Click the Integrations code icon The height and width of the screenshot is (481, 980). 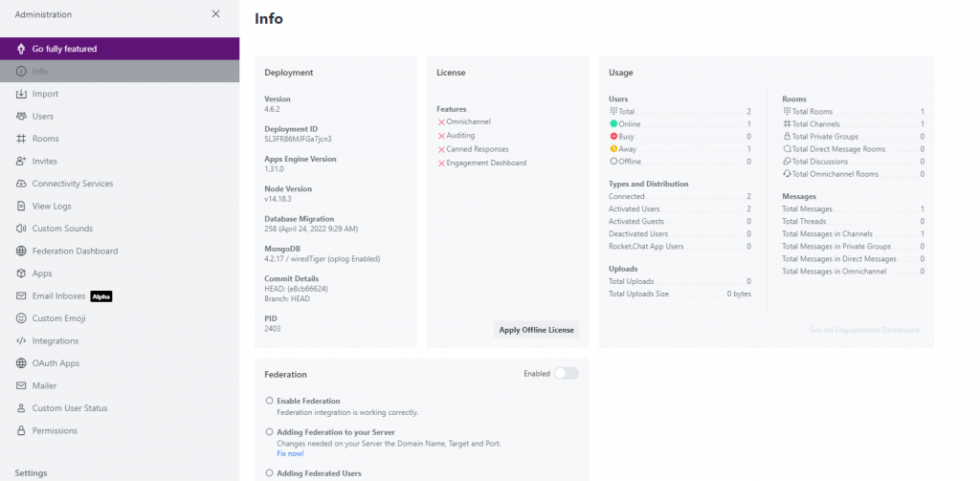(21, 340)
